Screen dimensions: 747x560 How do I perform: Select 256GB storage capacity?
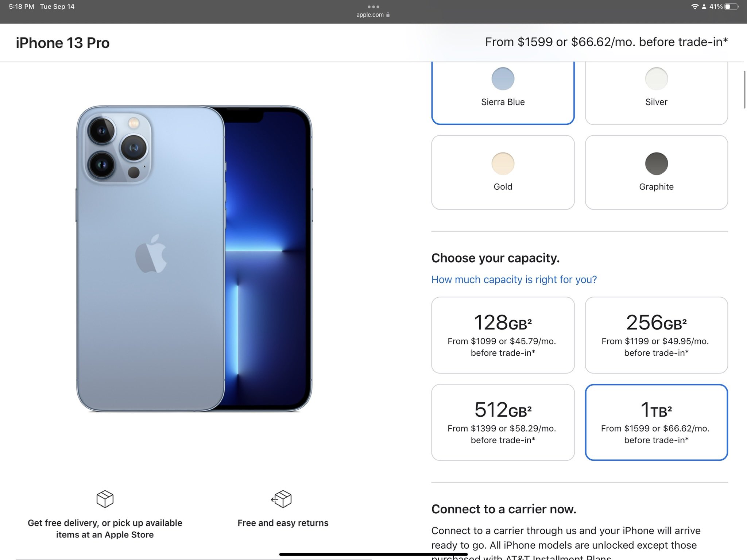pyautogui.click(x=655, y=334)
